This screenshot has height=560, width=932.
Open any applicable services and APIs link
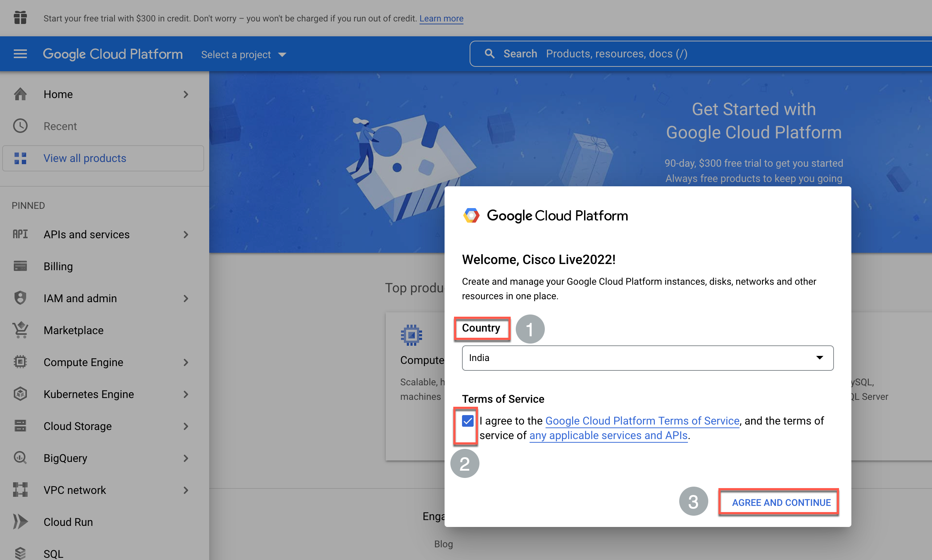(608, 435)
